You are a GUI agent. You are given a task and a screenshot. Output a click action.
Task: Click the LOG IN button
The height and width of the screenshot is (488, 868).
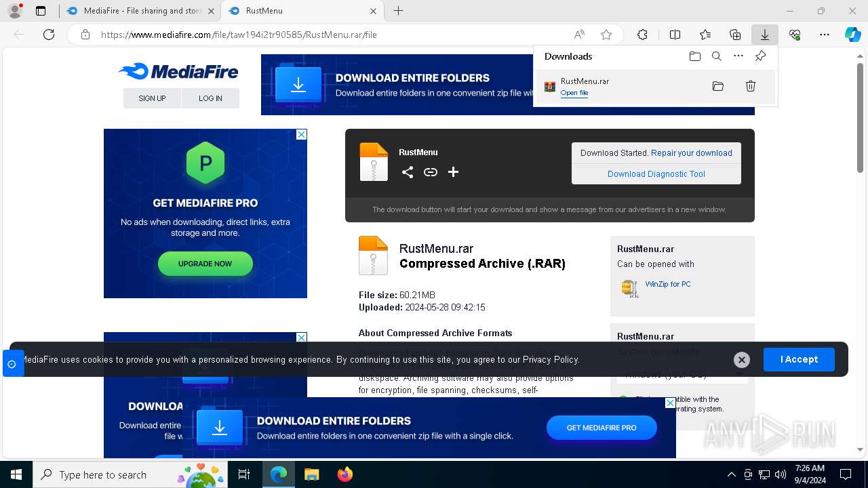tap(210, 98)
